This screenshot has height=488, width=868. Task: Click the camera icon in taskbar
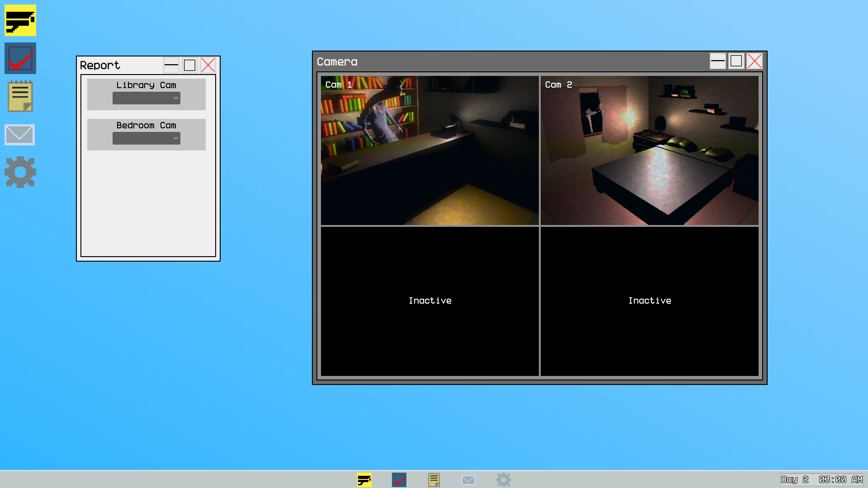point(364,479)
